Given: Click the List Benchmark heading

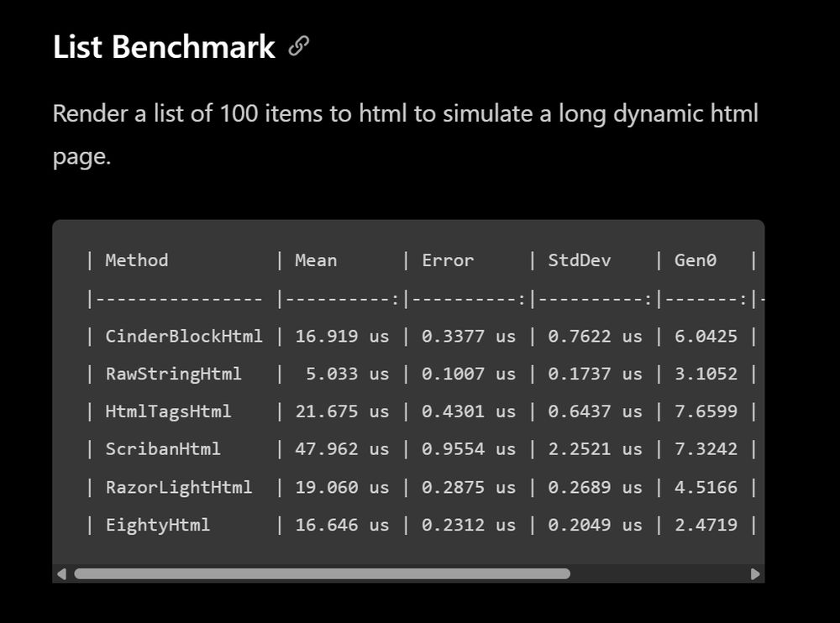Looking at the screenshot, I should (164, 47).
